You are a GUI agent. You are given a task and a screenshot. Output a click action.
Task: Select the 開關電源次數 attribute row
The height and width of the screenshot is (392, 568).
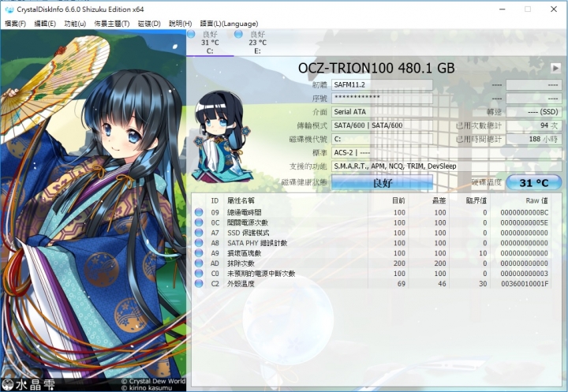pyautogui.click(x=372, y=222)
